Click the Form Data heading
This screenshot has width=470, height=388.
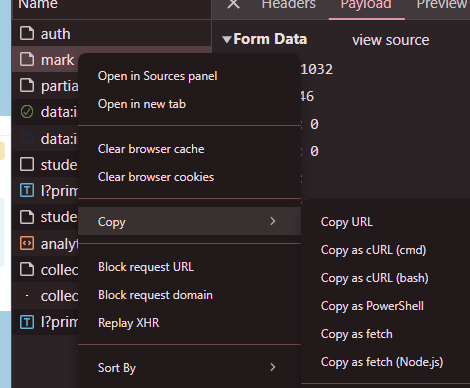pos(270,39)
